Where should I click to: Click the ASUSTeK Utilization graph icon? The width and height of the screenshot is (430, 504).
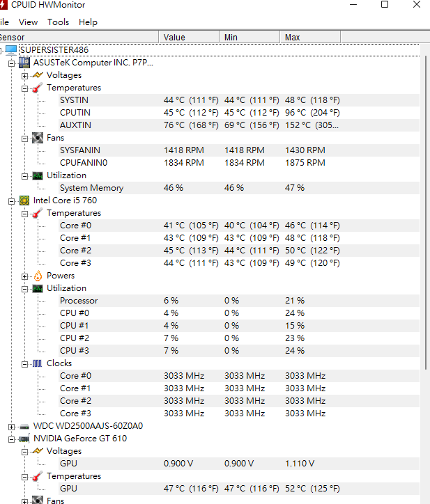(38, 175)
